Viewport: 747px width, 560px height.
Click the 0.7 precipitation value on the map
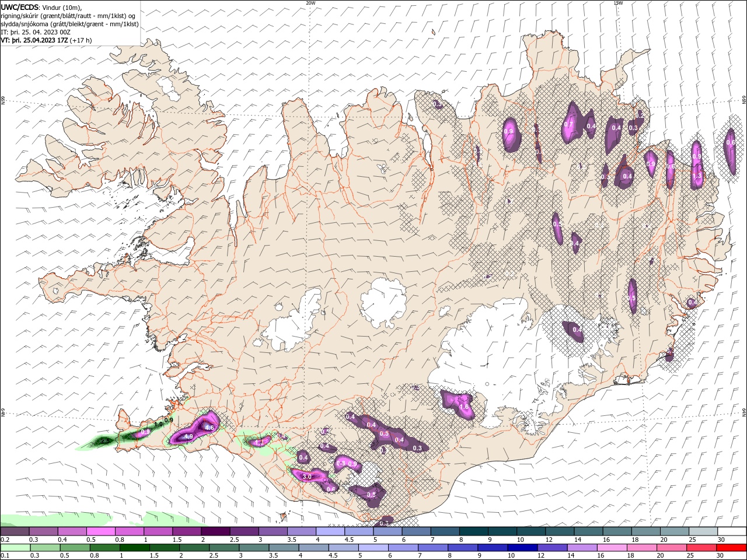point(568,125)
